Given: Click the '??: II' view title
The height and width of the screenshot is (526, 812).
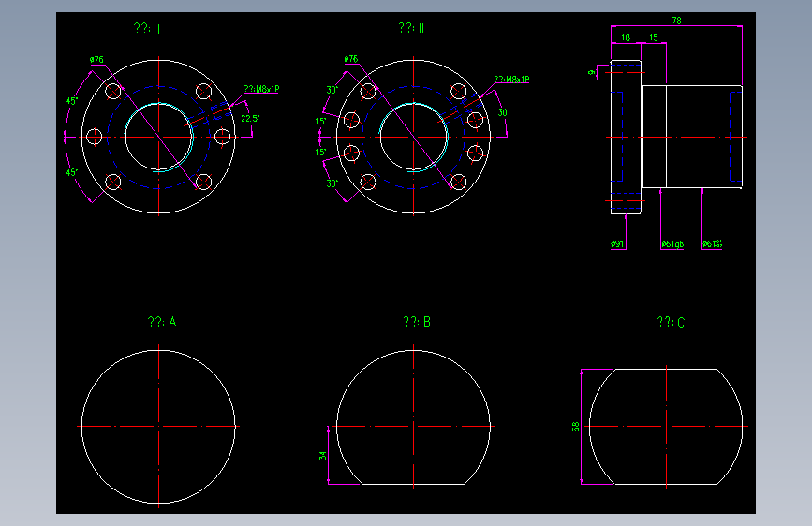Looking at the screenshot, I should click(x=411, y=28).
